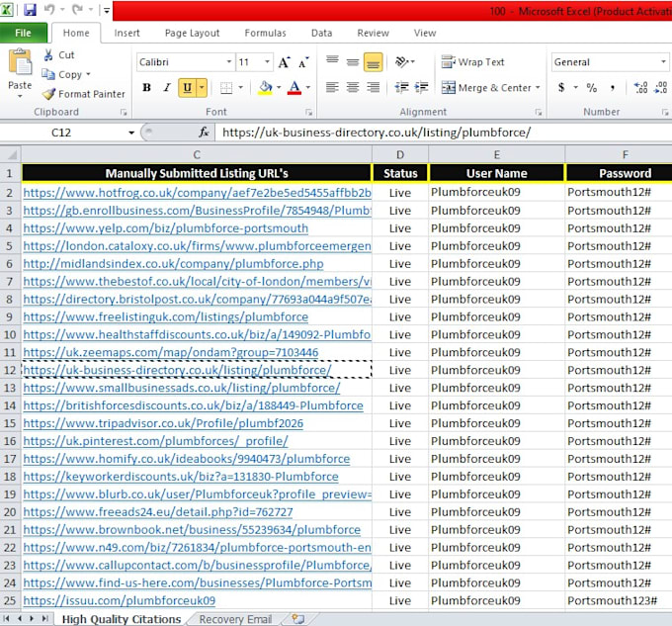Align text right icon
The width and height of the screenshot is (672, 626).
pyautogui.click(x=374, y=88)
